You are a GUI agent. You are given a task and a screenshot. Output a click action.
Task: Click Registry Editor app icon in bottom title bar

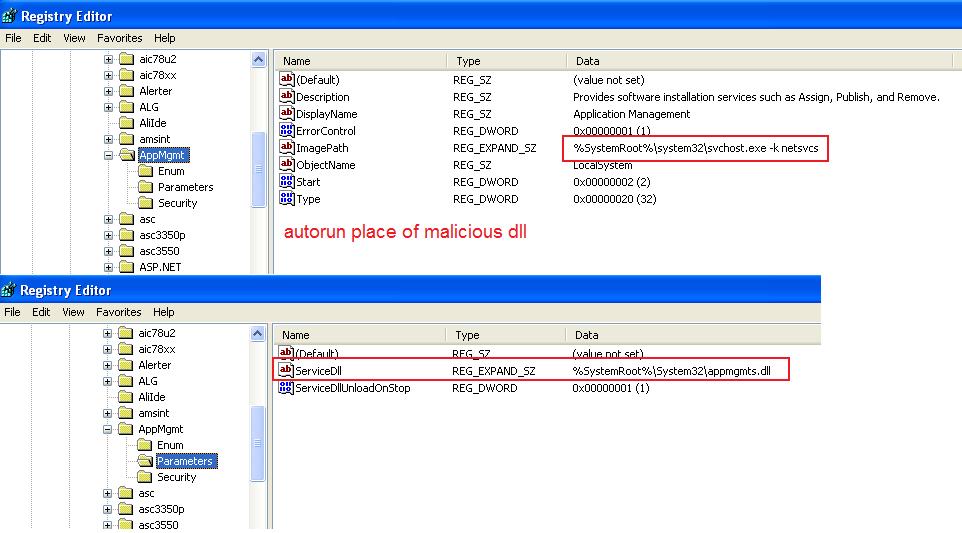click(x=9, y=290)
